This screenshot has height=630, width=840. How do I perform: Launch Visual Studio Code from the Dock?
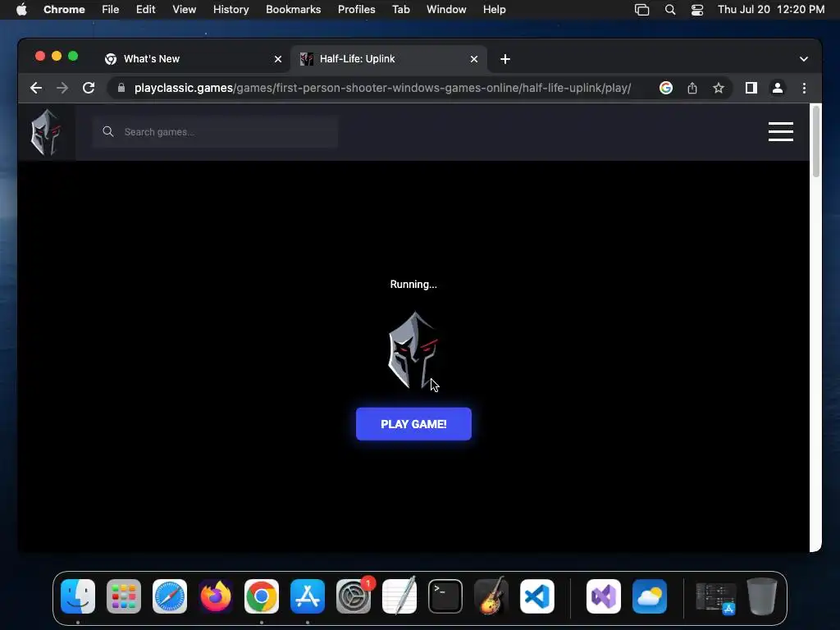click(x=537, y=596)
